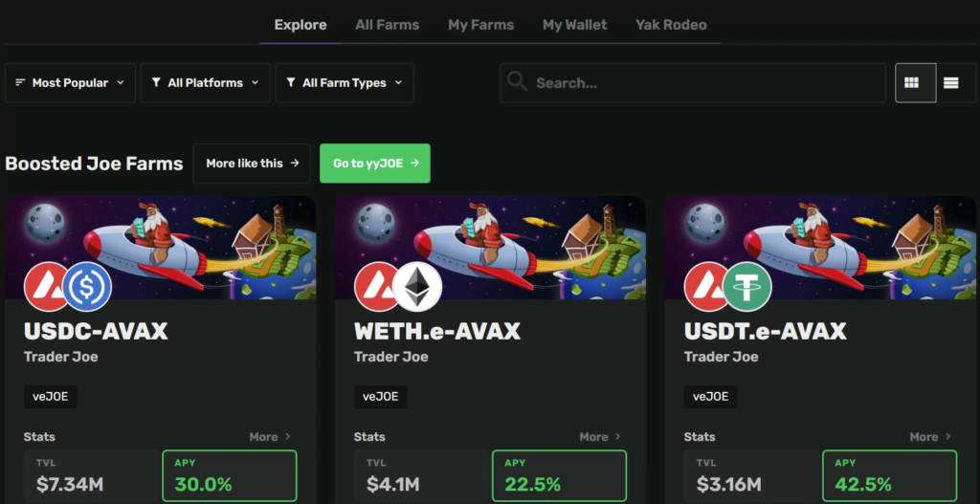Click the search magnifier icon
This screenshot has height=504, width=980.
[517, 82]
